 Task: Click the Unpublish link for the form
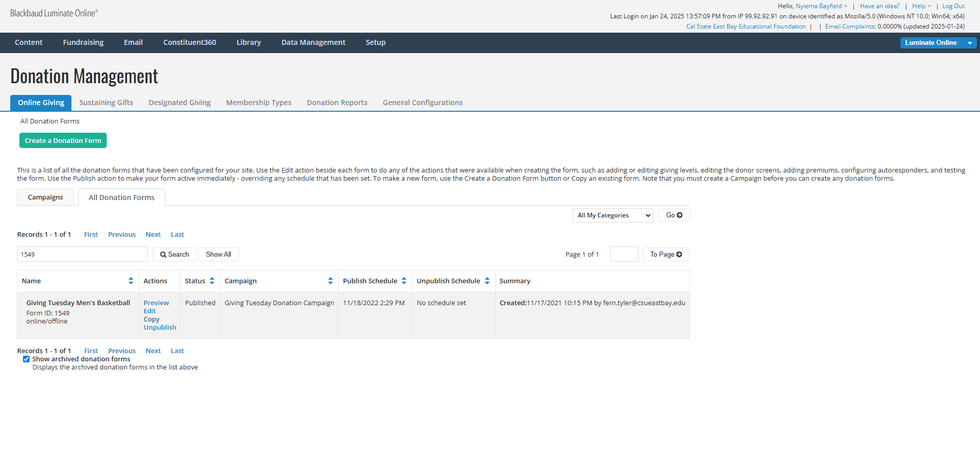tap(160, 327)
